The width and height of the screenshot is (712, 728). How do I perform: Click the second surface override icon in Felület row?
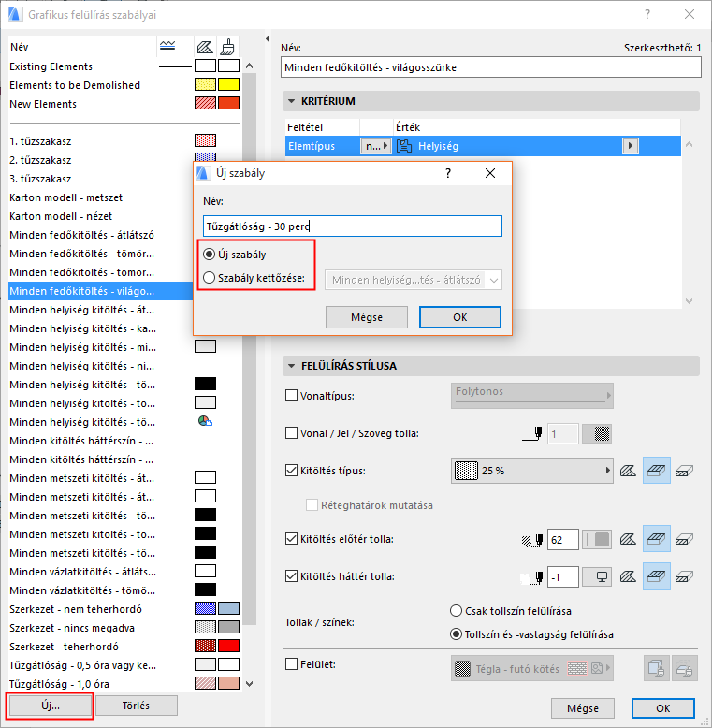coord(685,668)
